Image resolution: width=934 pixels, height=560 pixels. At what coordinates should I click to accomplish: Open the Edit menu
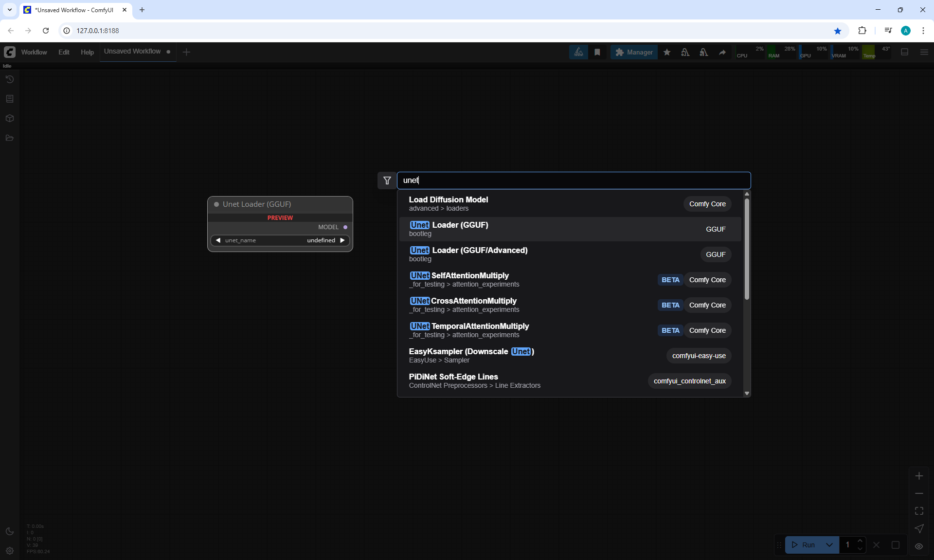[x=64, y=52]
